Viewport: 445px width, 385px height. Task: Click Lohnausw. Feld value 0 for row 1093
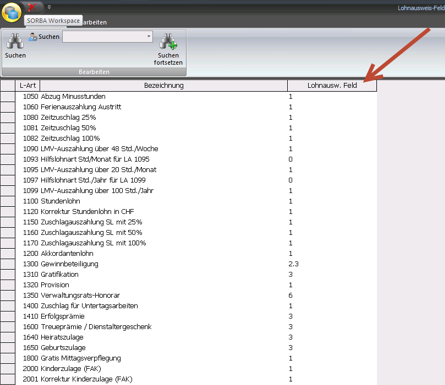pyautogui.click(x=291, y=159)
